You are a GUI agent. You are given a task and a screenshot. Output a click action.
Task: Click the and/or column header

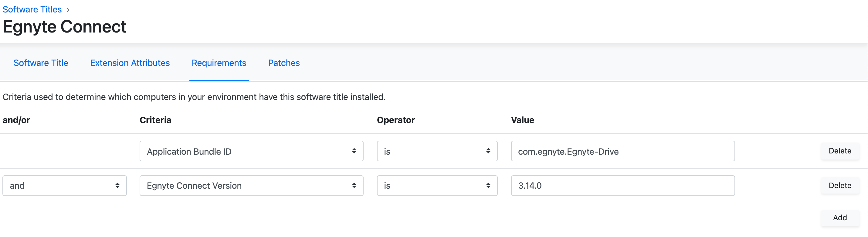point(16,120)
